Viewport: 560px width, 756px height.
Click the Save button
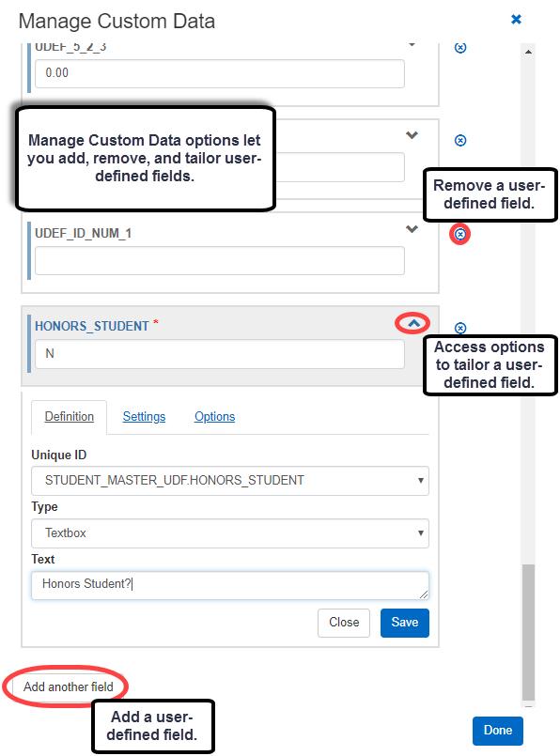(x=405, y=623)
